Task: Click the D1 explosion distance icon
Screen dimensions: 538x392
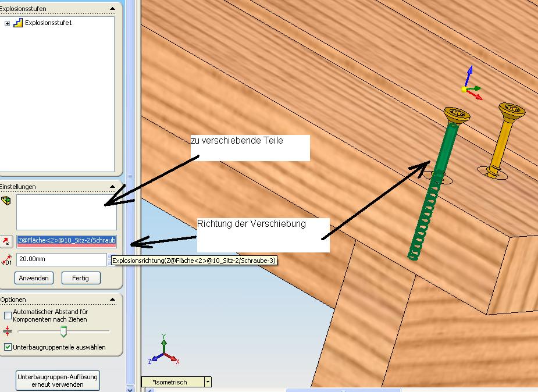Action: [x=7, y=260]
